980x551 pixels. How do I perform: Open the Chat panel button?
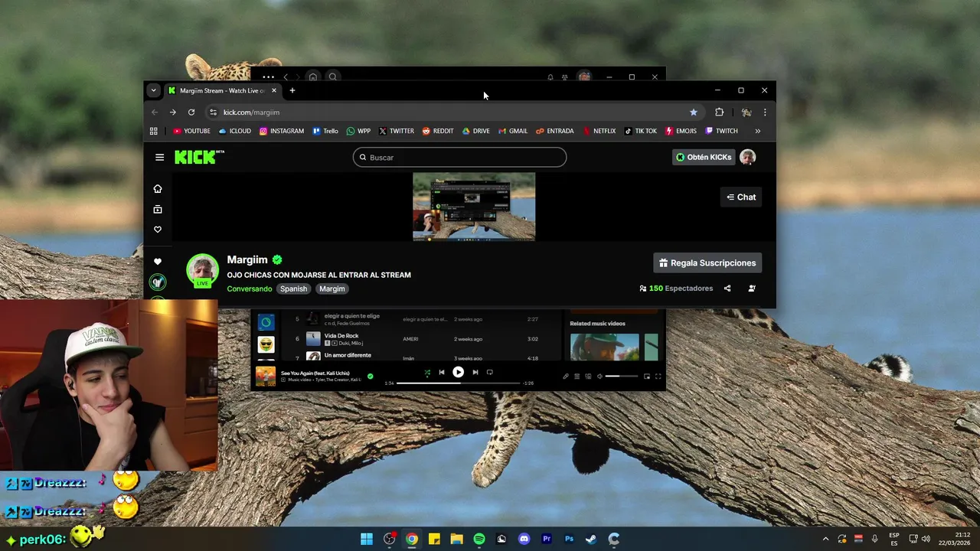741,197
